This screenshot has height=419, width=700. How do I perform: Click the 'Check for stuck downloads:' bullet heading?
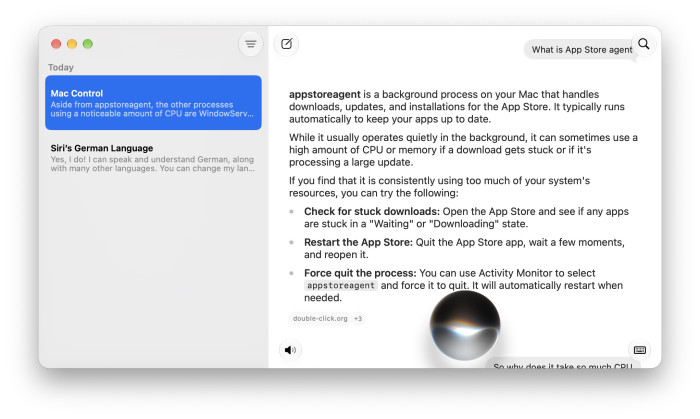click(x=372, y=212)
